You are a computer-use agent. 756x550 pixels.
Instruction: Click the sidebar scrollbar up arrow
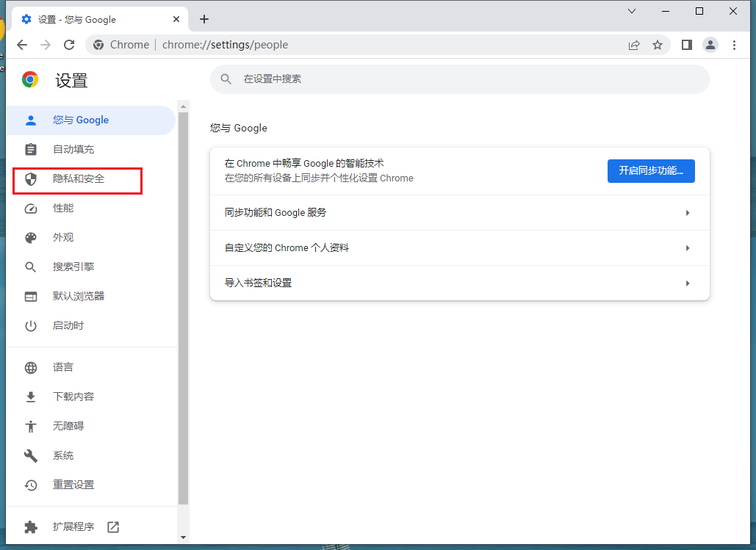pos(183,106)
